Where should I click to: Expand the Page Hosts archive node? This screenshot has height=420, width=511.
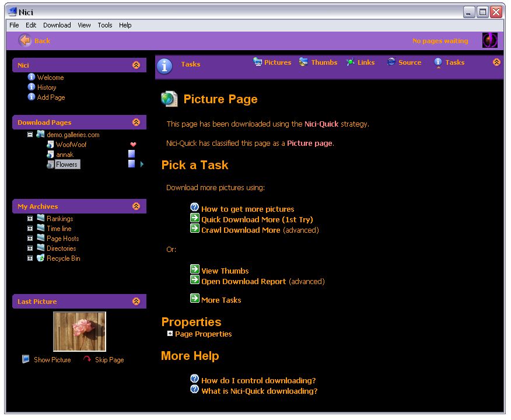pos(30,238)
